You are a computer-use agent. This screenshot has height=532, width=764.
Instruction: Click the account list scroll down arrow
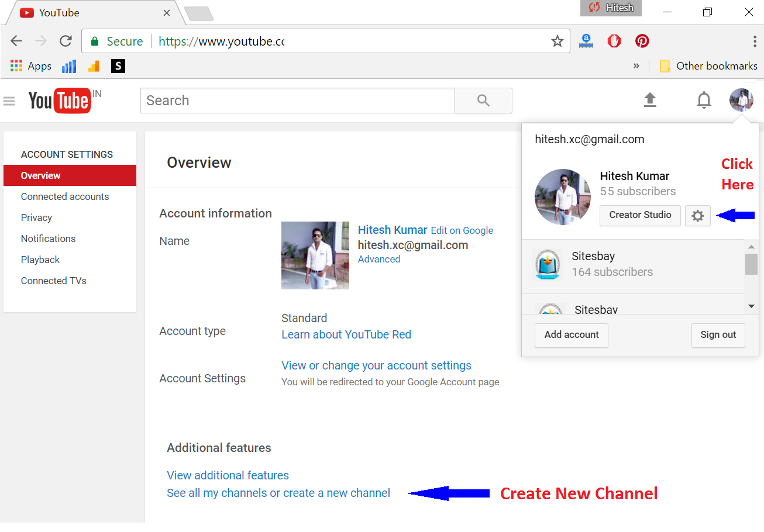click(751, 307)
